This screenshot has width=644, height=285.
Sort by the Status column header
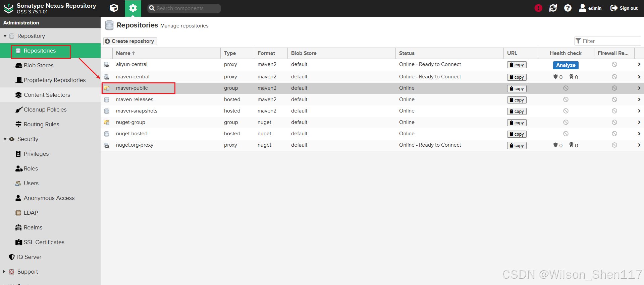(449, 53)
